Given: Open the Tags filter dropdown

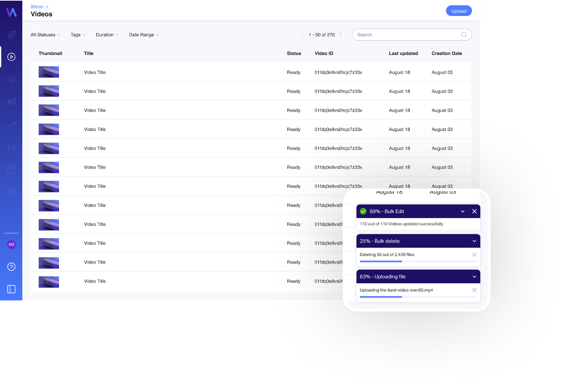Looking at the screenshot, I should coord(78,35).
